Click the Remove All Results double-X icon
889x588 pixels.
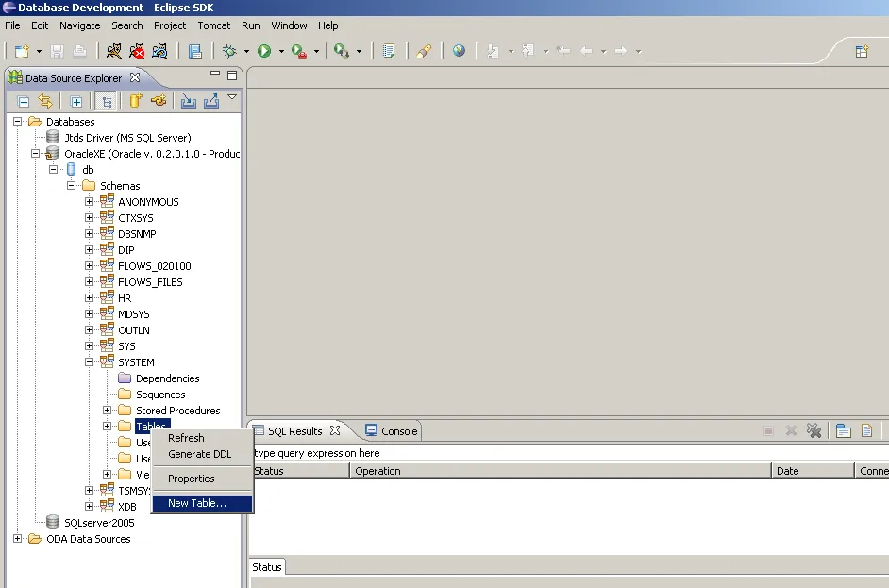pyautogui.click(x=814, y=431)
